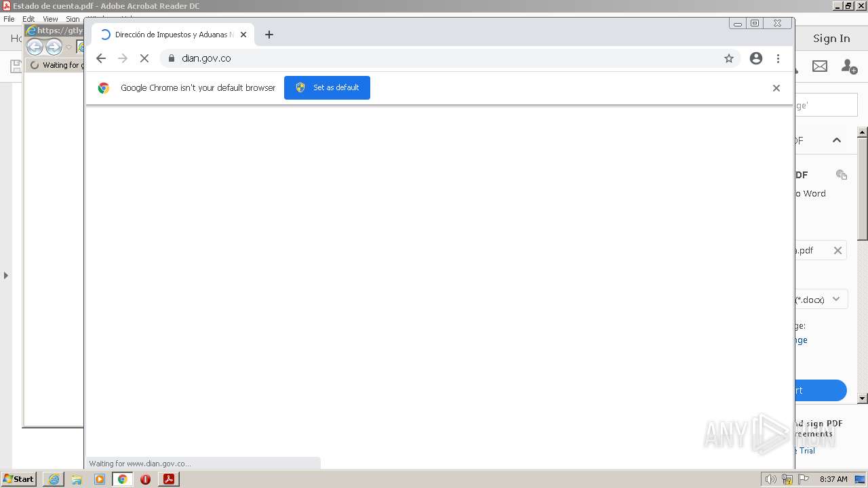This screenshot has height=488, width=868.
Task: Click the 8:37 AM system clock
Action: (833, 479)
